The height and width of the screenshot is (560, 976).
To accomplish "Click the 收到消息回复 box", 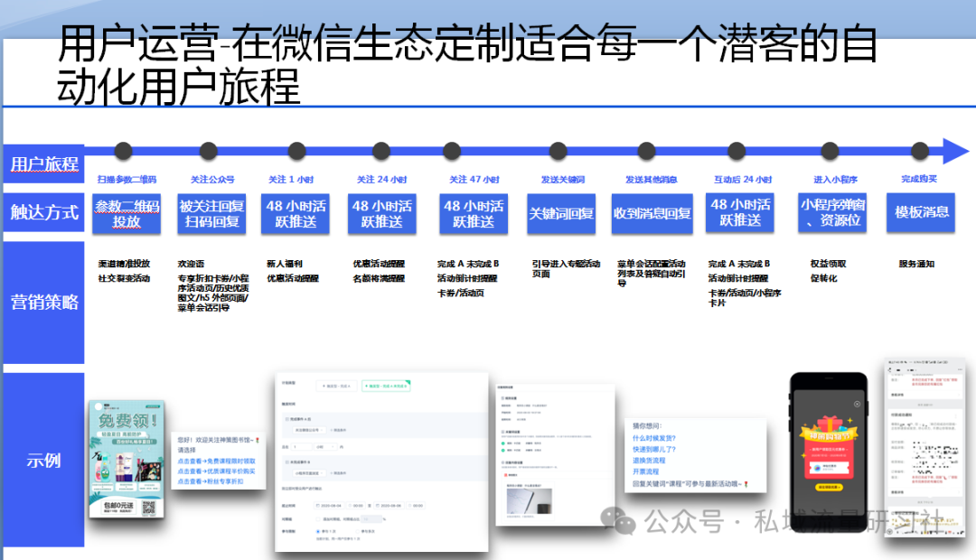I will pyautogui.click(x=652, y=213).
